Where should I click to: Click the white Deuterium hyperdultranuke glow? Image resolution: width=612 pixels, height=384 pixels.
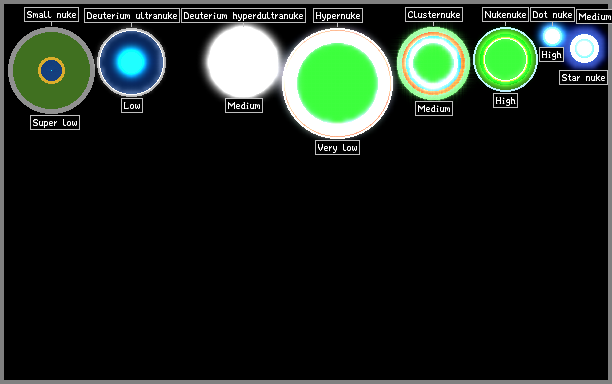pos(244,61)
